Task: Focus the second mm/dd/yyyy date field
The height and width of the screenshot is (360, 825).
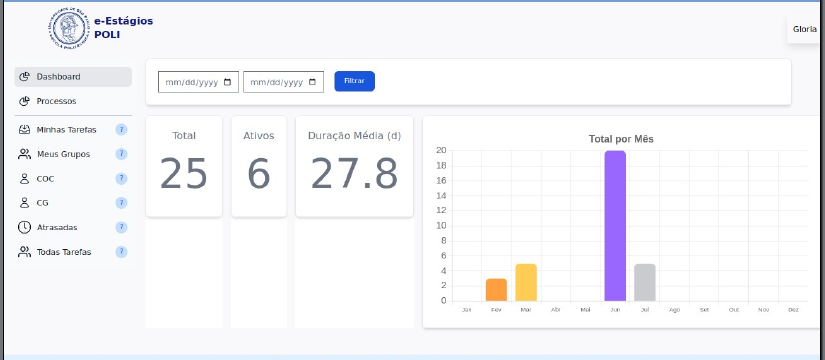Action: (x=283, y=82)
